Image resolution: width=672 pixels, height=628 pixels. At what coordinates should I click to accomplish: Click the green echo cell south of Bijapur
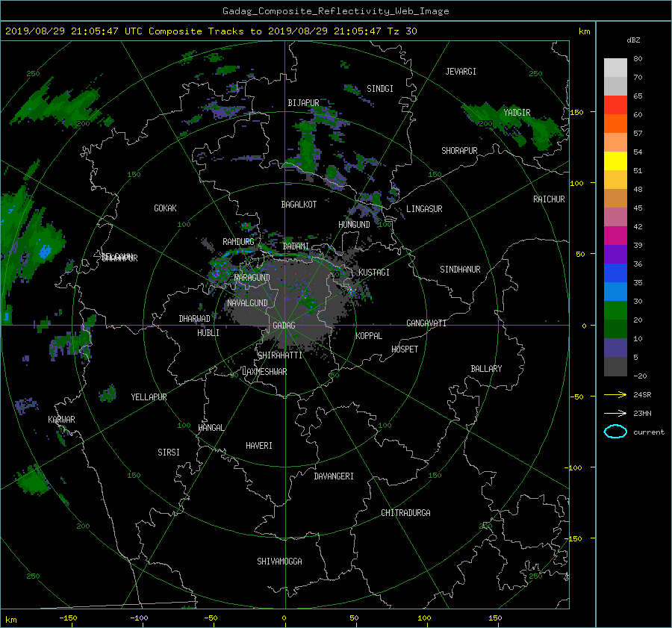click(308, 148)
